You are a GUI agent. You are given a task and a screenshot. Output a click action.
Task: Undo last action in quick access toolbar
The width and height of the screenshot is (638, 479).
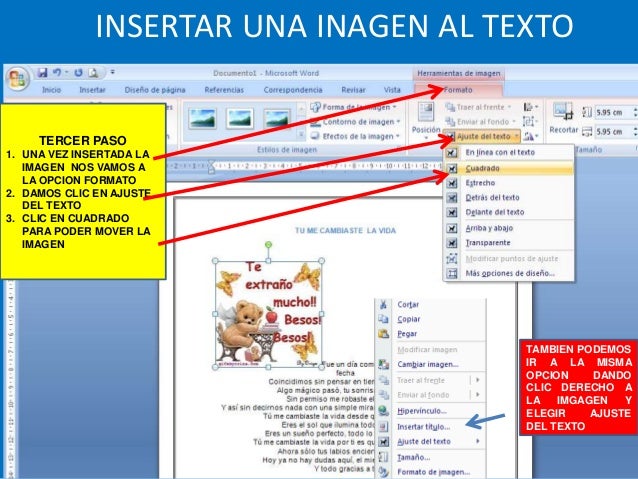click(x=57, y=73)
